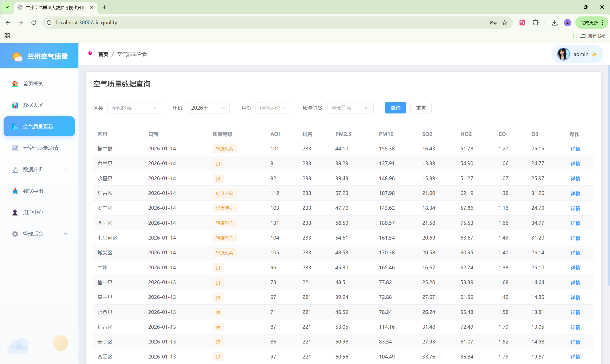Click the download box icon for 数据导出

click(x=15, y=191)
